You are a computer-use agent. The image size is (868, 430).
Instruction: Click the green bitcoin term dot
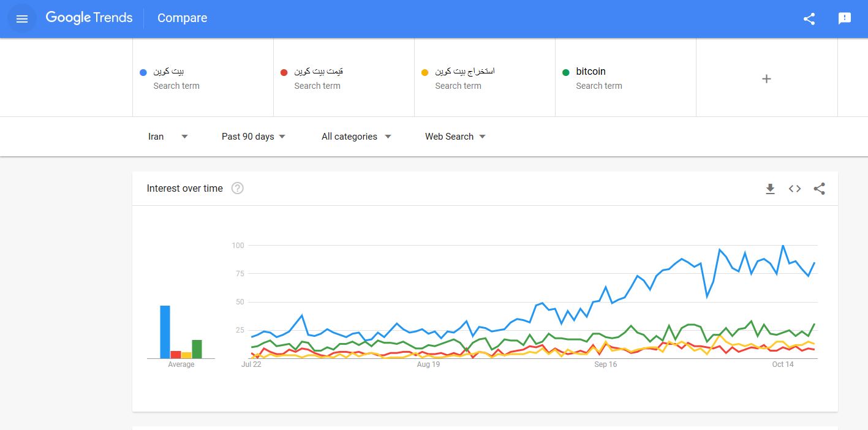566,73
